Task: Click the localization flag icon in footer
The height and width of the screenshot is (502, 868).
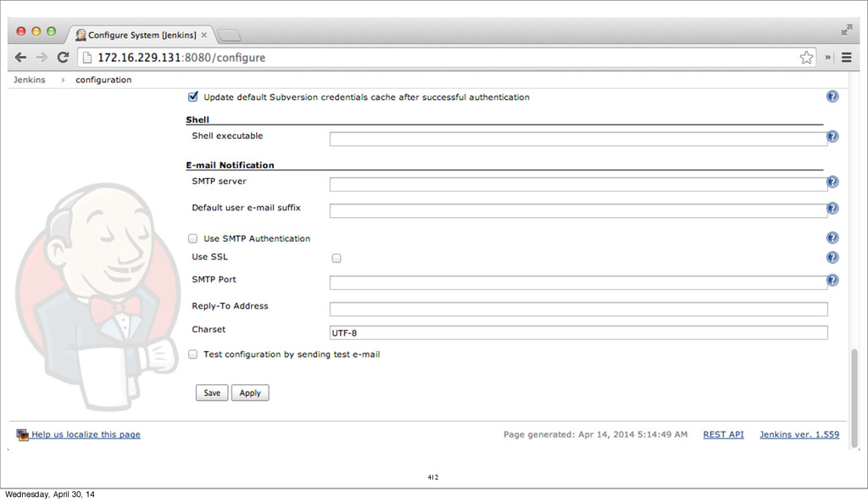Action: [x=22, y=435]
